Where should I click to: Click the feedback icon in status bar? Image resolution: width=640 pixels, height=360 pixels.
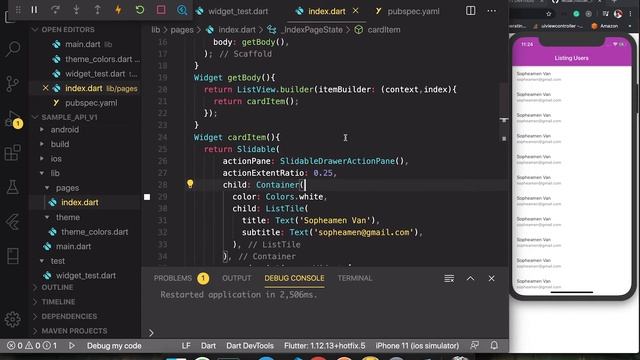coord(474,346)
